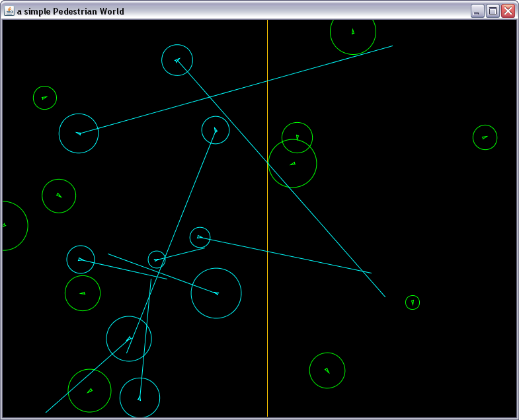The height and width of the screenshot is (420, 519).
Task: Close the Pedestrian World window
Action: (x=508, y=11)
